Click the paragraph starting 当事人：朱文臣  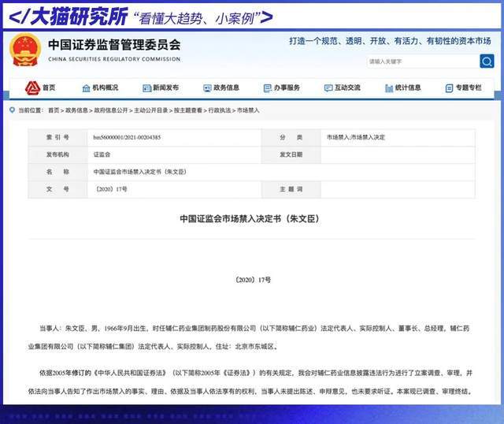(x=249, y=337)
